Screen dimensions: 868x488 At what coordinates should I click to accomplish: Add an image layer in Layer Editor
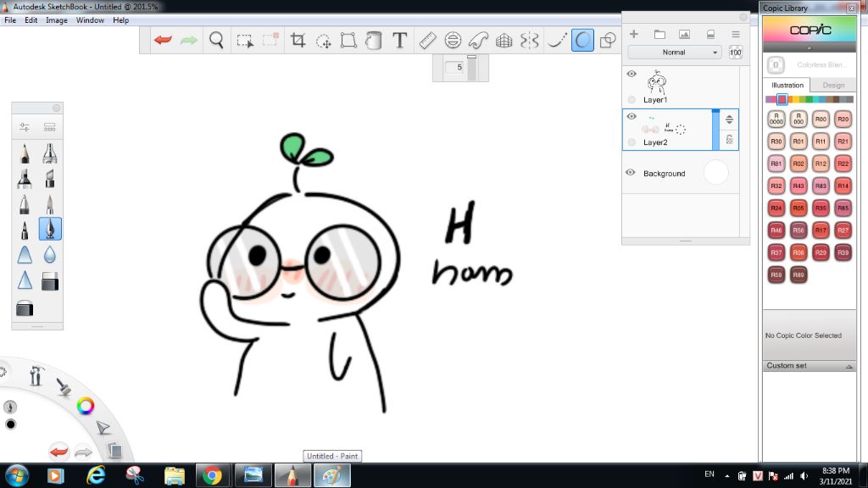pyautogui.click(x=685, y=34)
